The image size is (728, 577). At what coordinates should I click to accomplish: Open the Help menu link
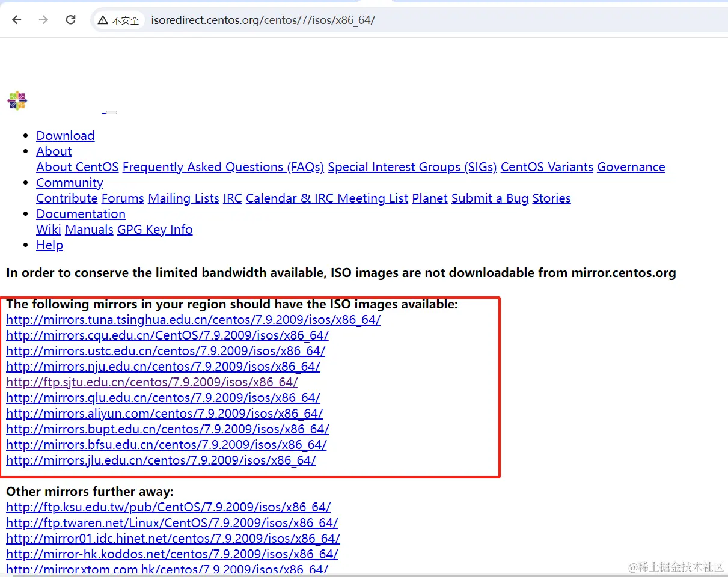click(x=50, y=245)
